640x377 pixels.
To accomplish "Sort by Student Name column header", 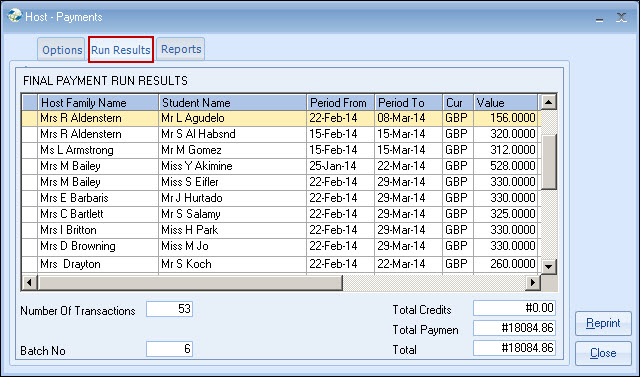I will pos(232,102).
